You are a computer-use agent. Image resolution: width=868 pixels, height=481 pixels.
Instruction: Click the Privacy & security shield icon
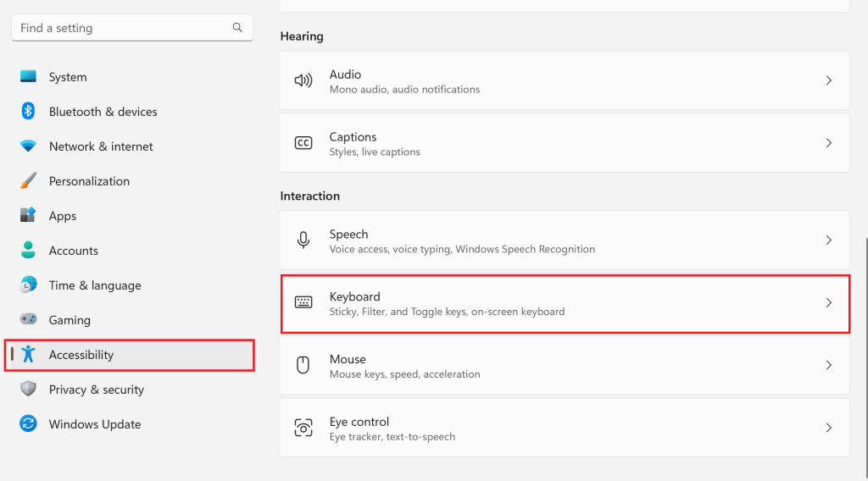28,389
